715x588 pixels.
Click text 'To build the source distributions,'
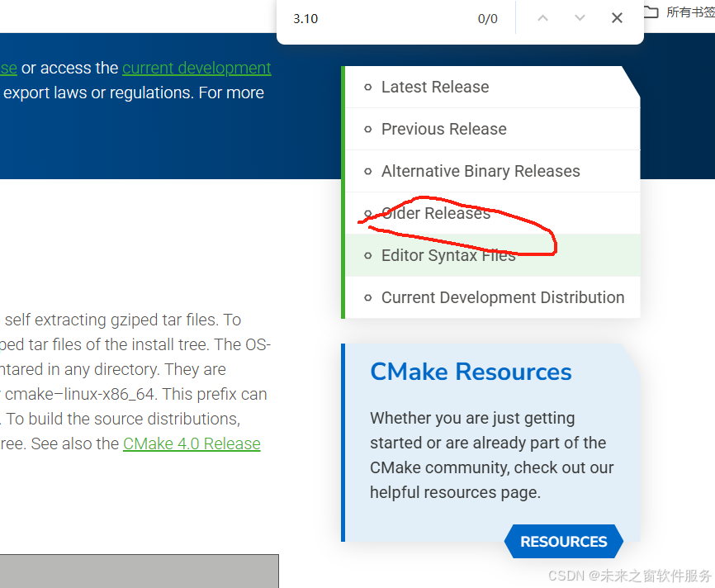pos(123,419)
